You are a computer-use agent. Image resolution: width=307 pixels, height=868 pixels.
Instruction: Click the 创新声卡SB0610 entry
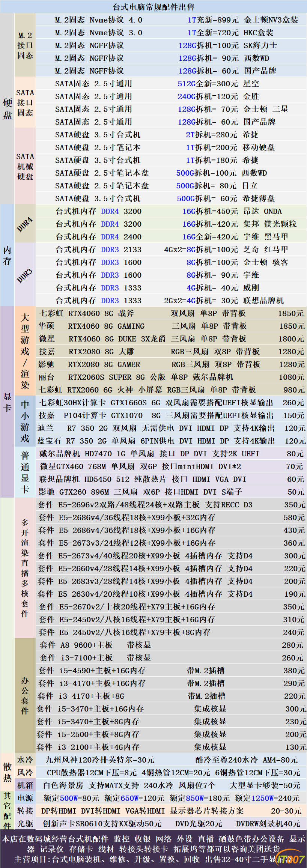click(102, 824)
